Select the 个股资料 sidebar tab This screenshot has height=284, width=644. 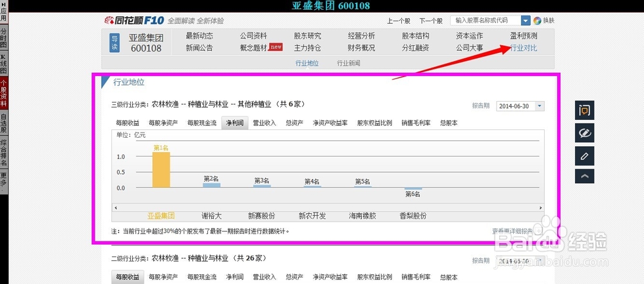pos(3,93)
